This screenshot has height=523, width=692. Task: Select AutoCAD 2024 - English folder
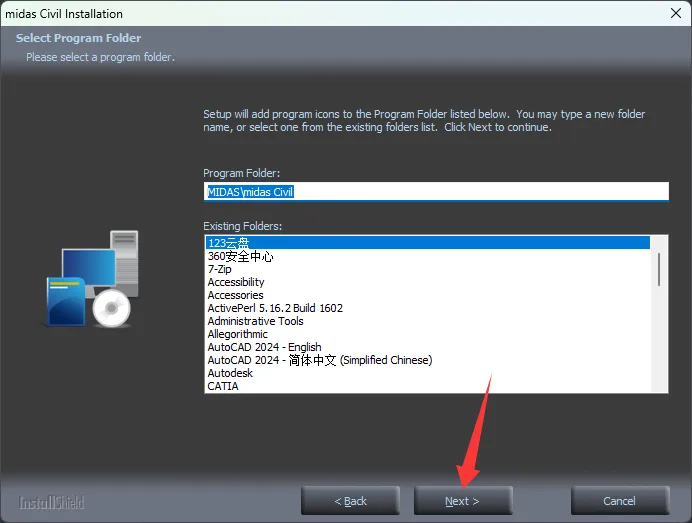428,347
